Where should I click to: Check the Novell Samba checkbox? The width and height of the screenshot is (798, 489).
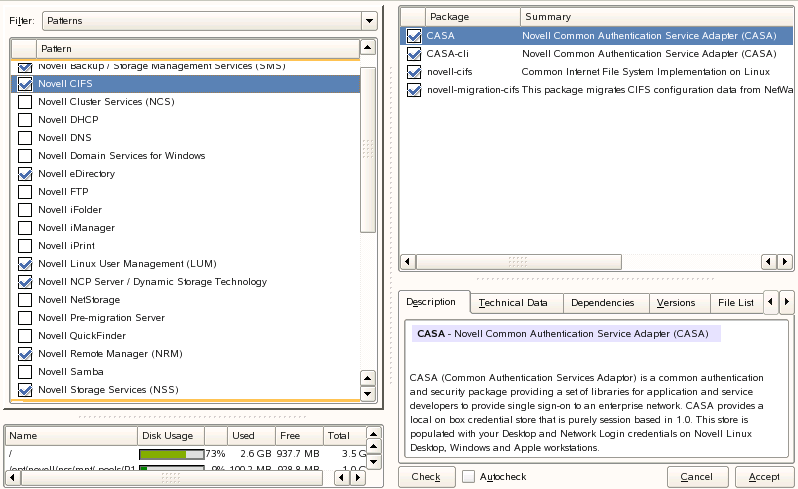pyautogui.click(x=25, y=372)
